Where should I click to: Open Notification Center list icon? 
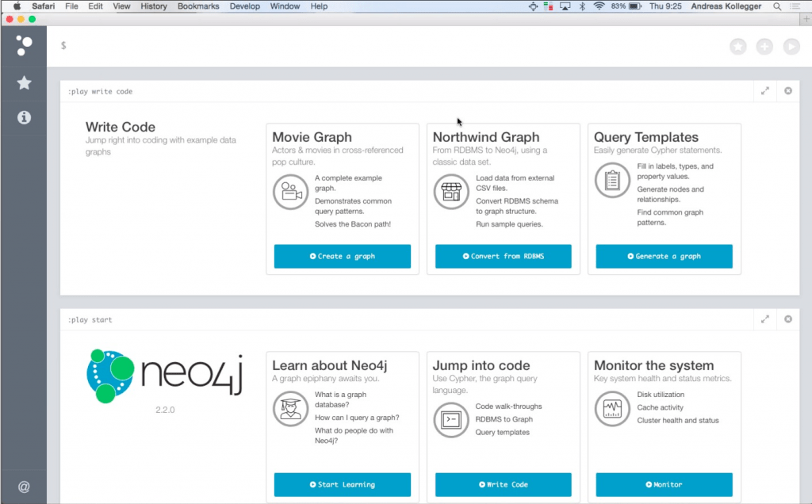pos(795,6)
